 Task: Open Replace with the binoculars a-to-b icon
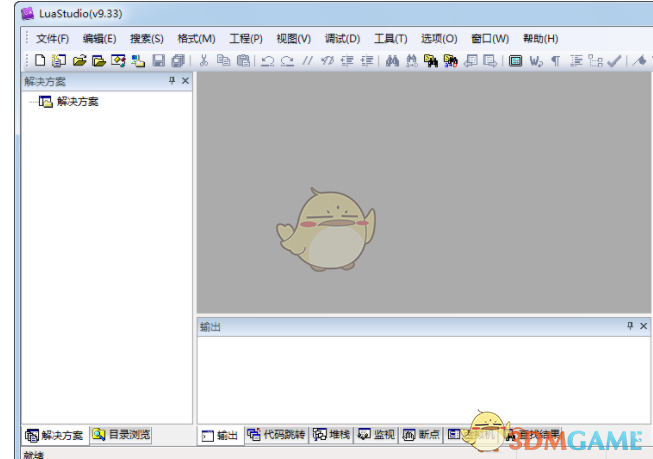411,61
